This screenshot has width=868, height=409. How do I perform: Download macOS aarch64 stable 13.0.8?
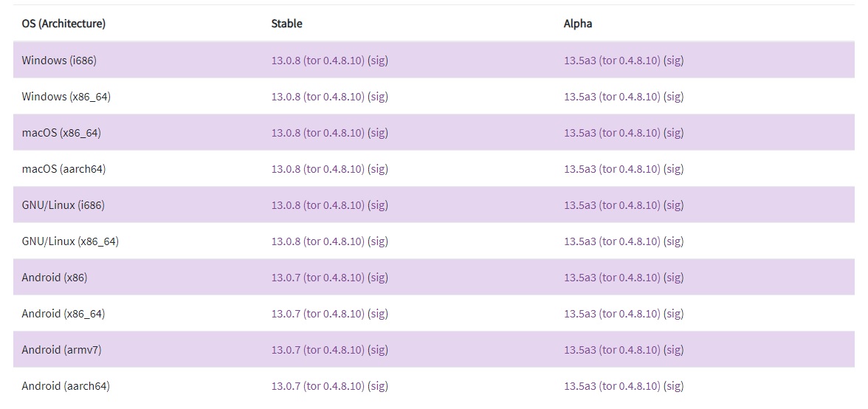[x=317, y=169]
